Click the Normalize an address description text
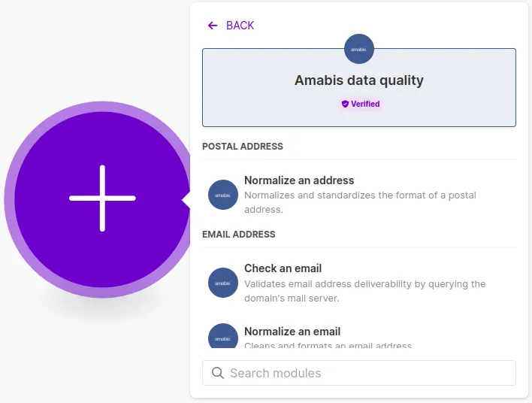Screen dimensions: 532x403 pos(361,202)
